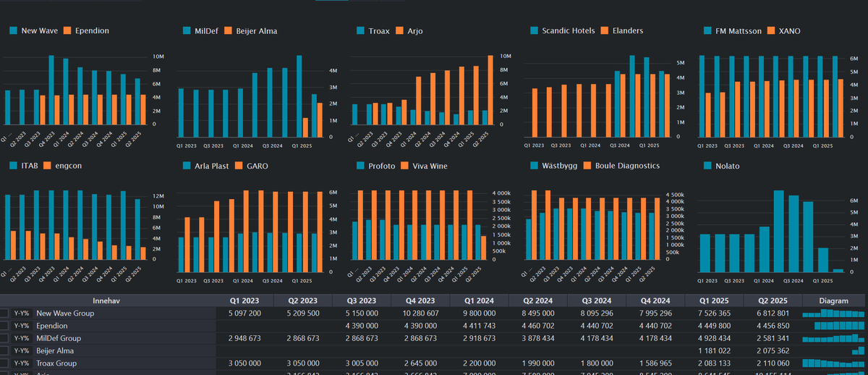Open the Beijer Alma sparkline diagram
The image size is (868, 375).
click(858, 350)
